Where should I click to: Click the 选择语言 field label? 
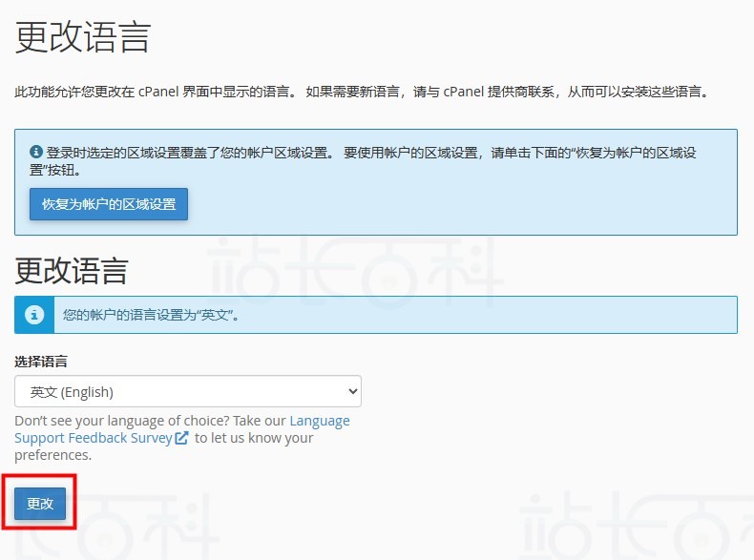(x=41, y=362)
